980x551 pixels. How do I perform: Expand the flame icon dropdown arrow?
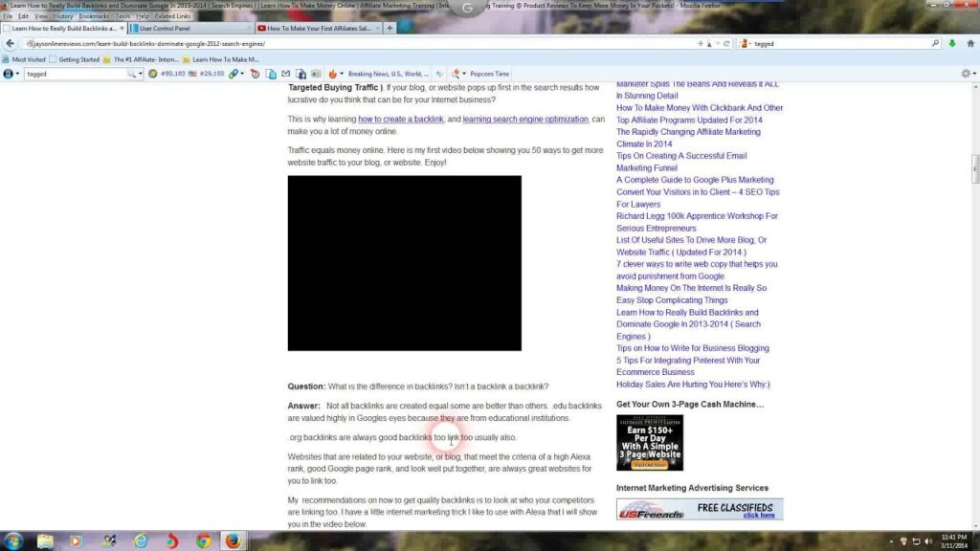click(342, 74)
